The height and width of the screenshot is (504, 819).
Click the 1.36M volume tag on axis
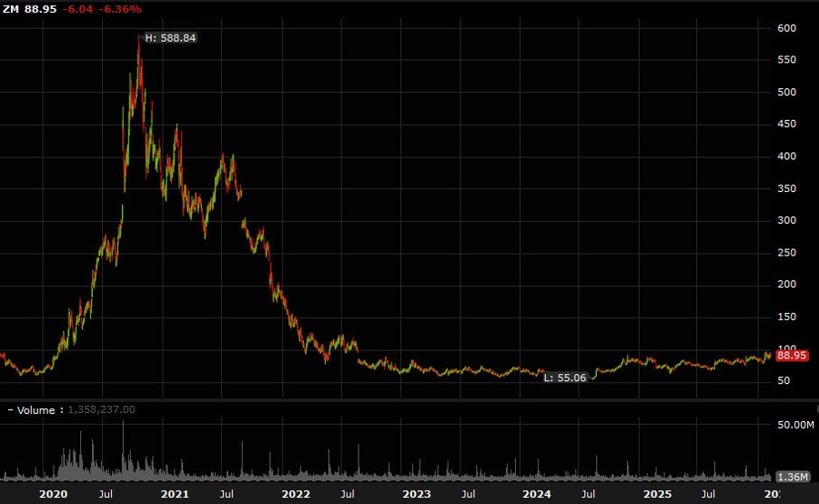click(789, 477)
